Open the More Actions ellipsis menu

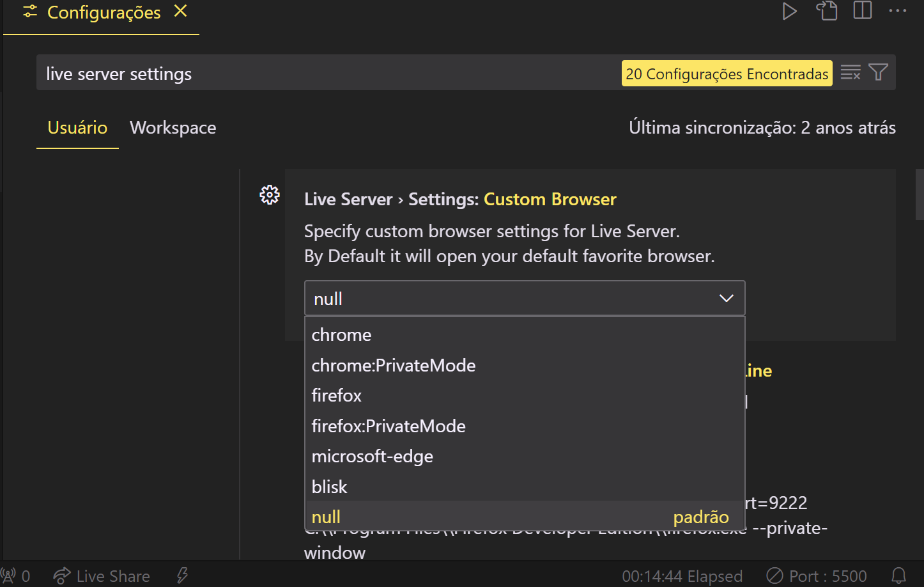point(898,11)
